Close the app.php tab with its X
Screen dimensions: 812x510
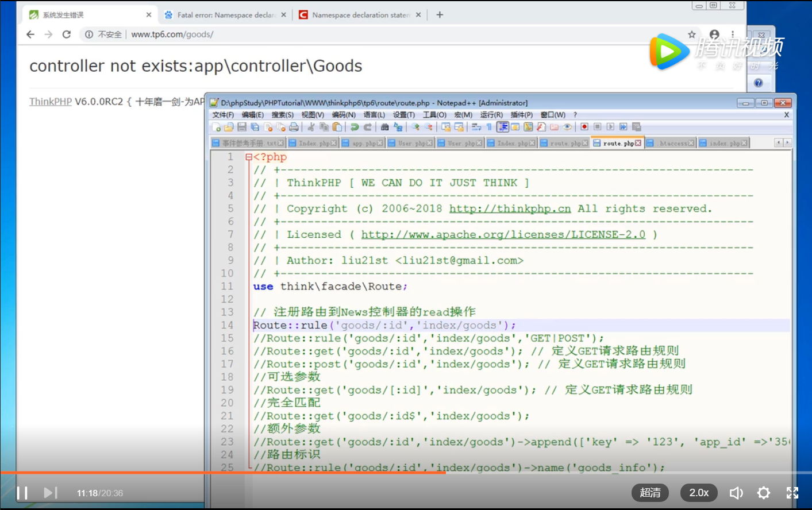coord(380,143)
